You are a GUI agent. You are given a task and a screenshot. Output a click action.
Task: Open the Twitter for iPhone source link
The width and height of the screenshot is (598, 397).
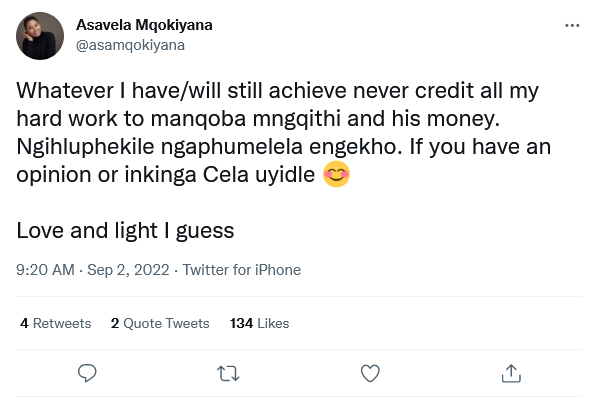coord(242,270)
